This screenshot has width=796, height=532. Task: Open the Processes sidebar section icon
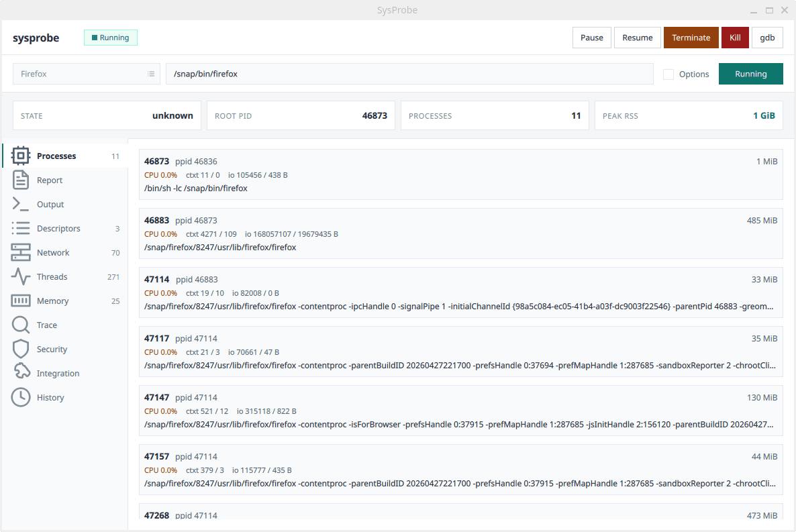(21, 156)
